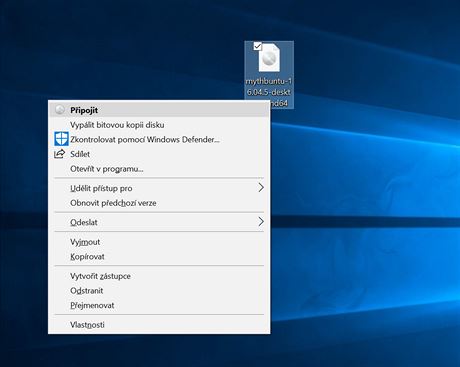Expand the Odeslat submenu arrow

click(261, 222)
